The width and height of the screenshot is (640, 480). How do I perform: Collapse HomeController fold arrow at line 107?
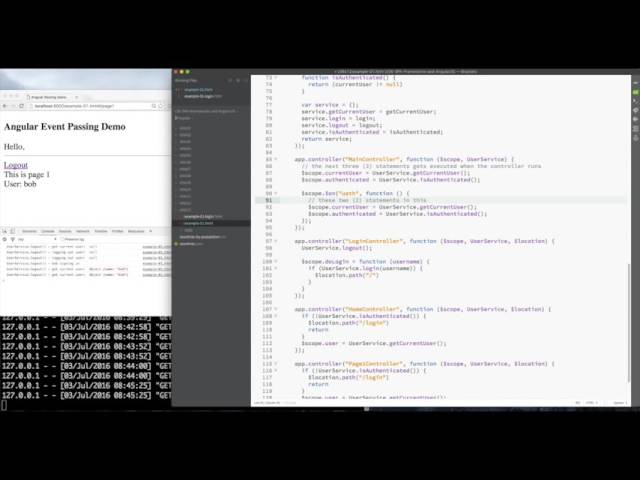click(x=276, y=309)
